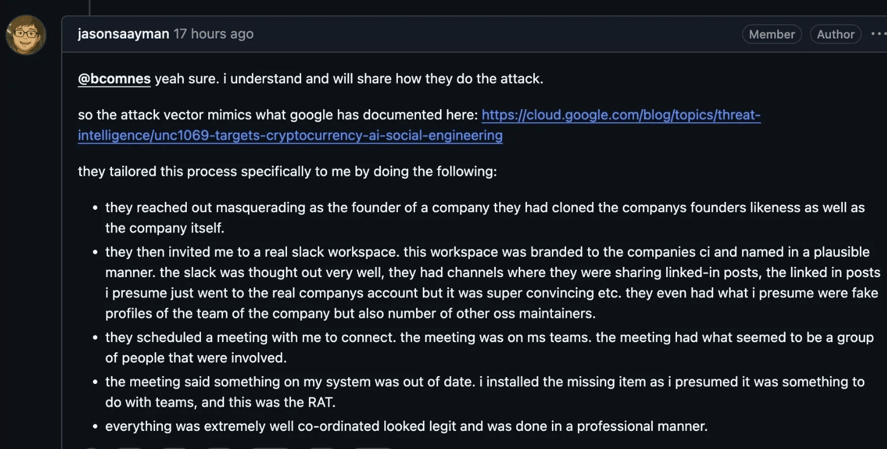Open the jasonsaayman username profile link
Viewport: 887px width, 449px height.
(x=123, y=34)
